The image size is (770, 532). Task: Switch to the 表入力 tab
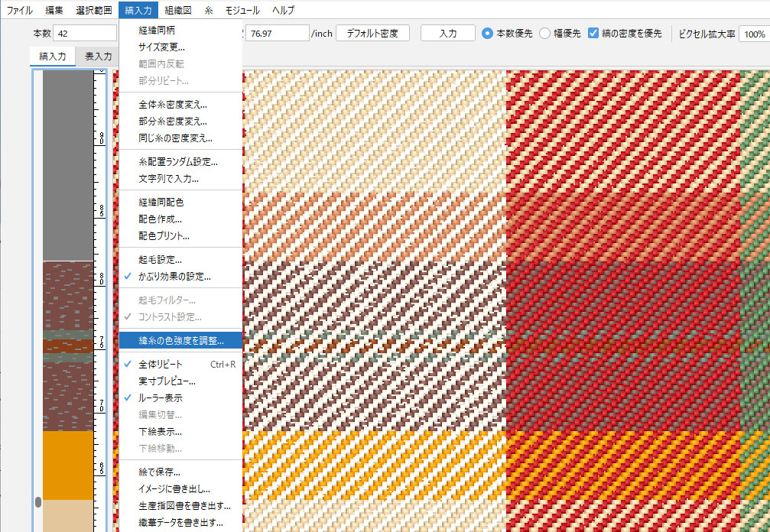pyautogui.click(x=98, y=56)
